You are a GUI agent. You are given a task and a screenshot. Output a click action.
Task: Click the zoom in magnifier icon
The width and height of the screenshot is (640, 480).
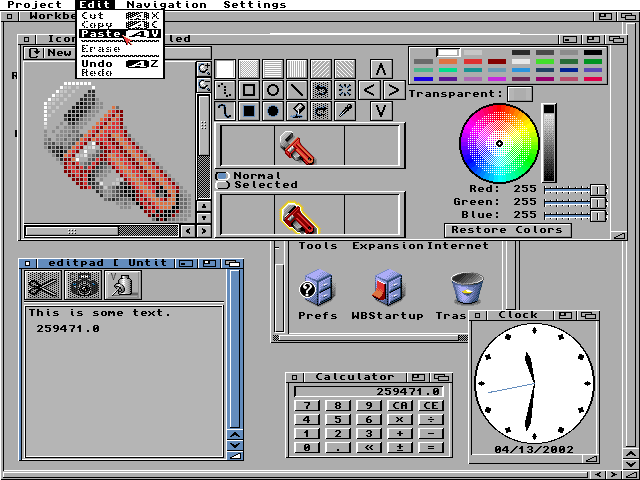pos(204,69)
